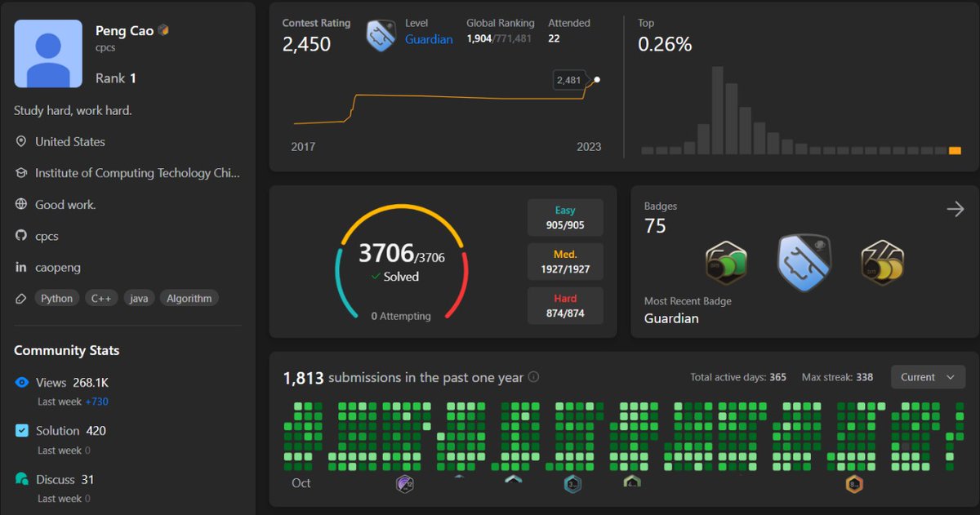Click the Guardian level shield icon
980x515 pixels.
point(381,35)
